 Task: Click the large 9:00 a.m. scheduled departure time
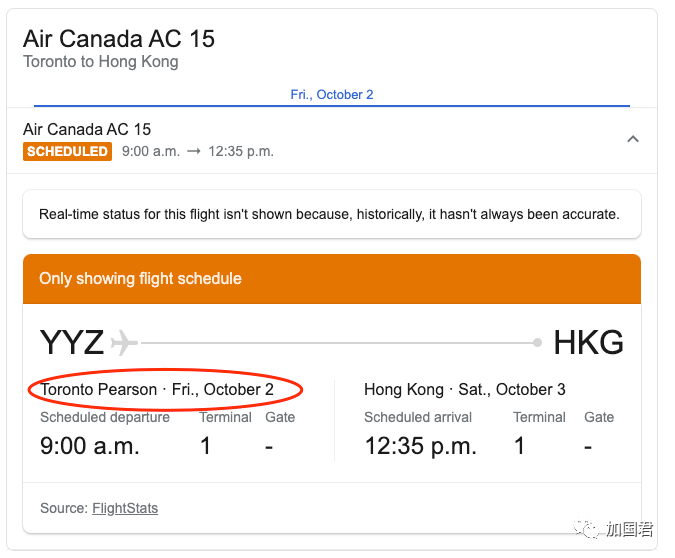(91, 446)
